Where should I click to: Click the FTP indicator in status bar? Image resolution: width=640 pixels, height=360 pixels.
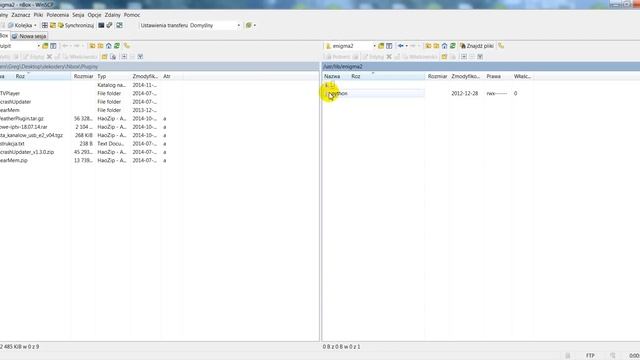(x=590, y=356)
